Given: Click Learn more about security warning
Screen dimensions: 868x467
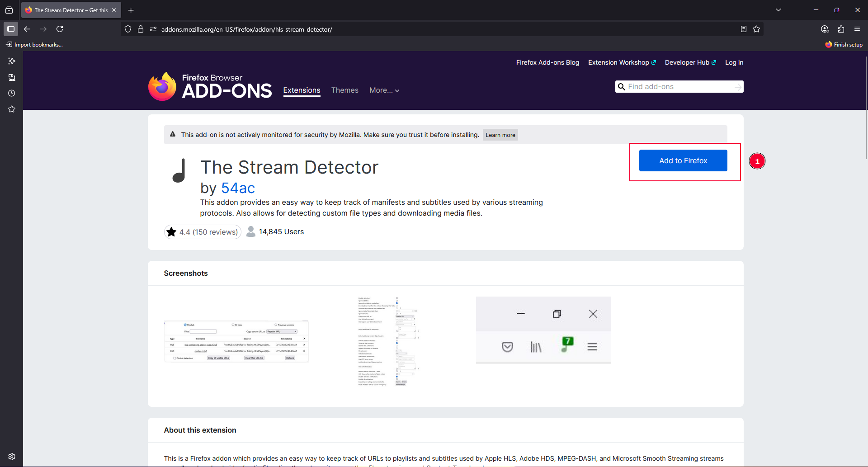Looking at the screenshot, I should pyautogui.click(x=500, y=135).
